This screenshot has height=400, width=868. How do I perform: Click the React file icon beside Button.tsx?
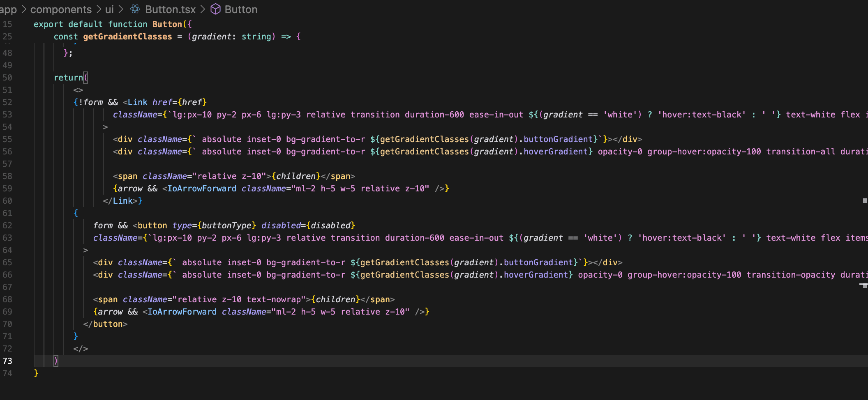click(x=135, y=9)
